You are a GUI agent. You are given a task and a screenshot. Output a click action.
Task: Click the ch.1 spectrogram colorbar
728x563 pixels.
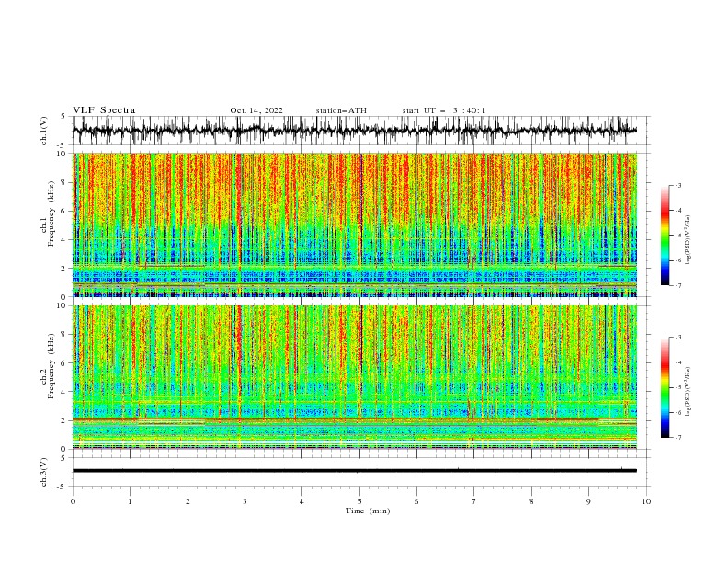pos(665,236)
